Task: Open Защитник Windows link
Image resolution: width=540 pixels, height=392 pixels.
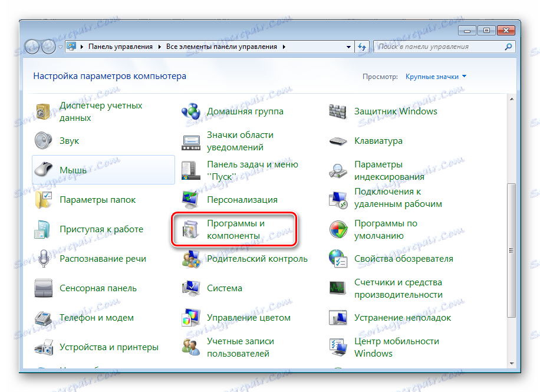Action: (396, 111)
